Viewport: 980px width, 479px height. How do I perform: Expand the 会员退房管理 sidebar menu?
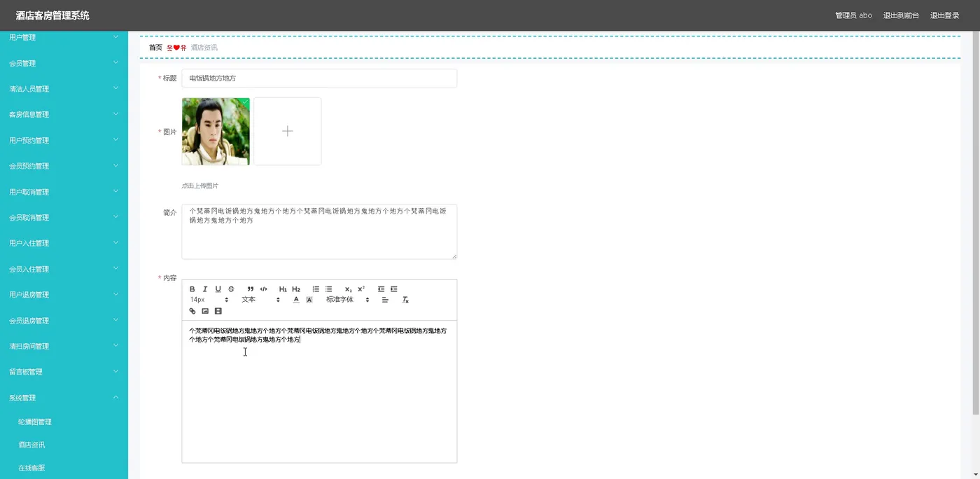64,321
